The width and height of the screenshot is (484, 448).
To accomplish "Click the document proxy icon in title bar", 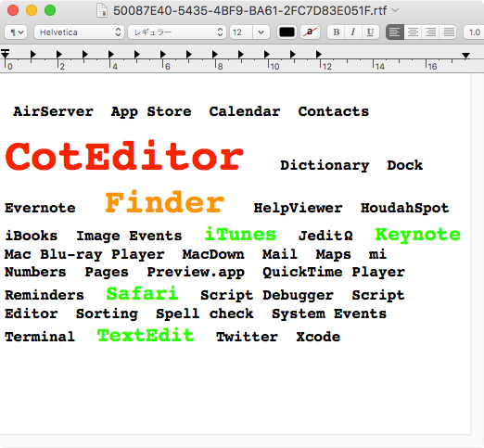I will tap(102, 10).
